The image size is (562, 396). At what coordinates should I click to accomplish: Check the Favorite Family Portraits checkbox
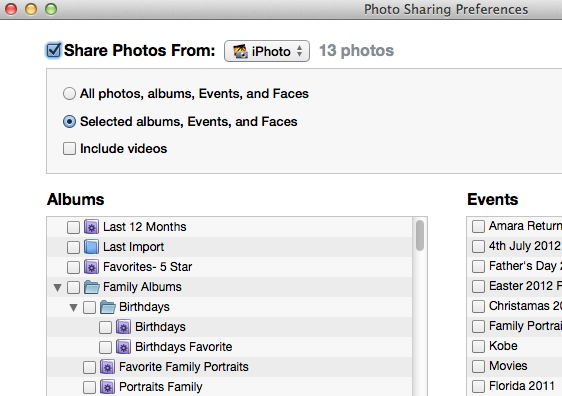pos(89,367)
